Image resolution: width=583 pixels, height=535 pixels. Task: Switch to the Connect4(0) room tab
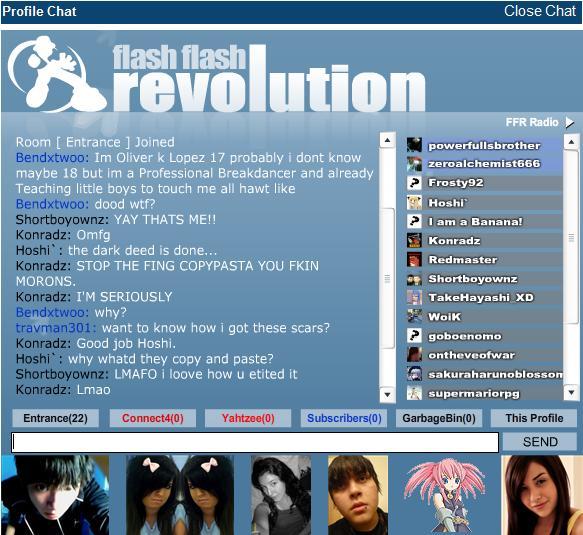click(x=152, y=418)
